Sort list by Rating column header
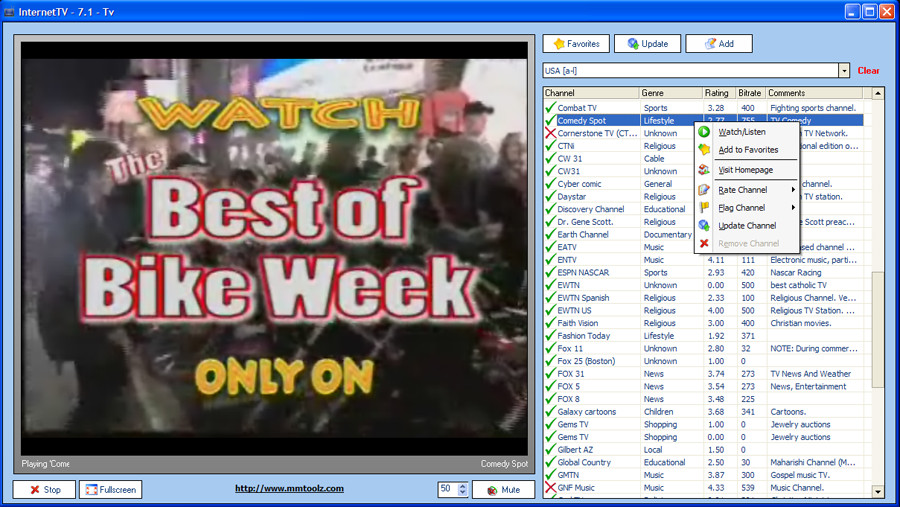The image size is (900, 507). [720, 93]
